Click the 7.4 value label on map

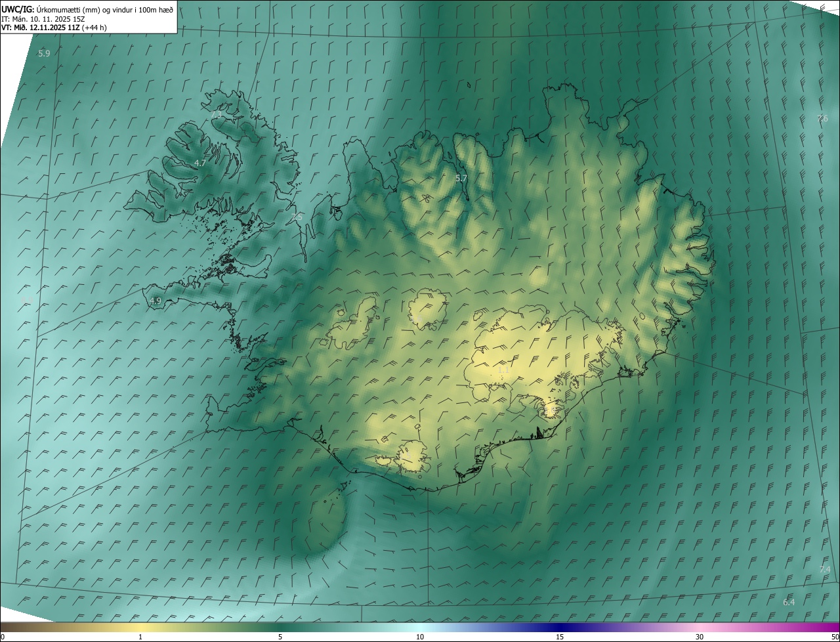coord(825,569)
